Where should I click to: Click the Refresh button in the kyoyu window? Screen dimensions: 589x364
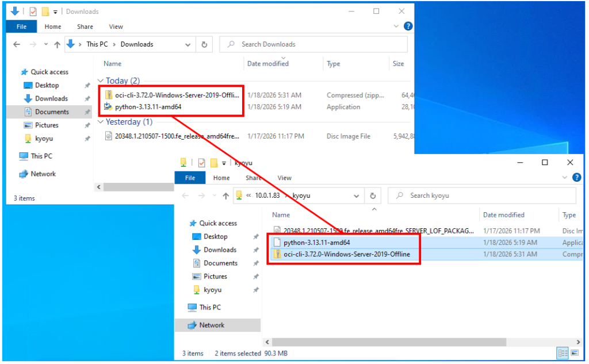tap(373, 196)
